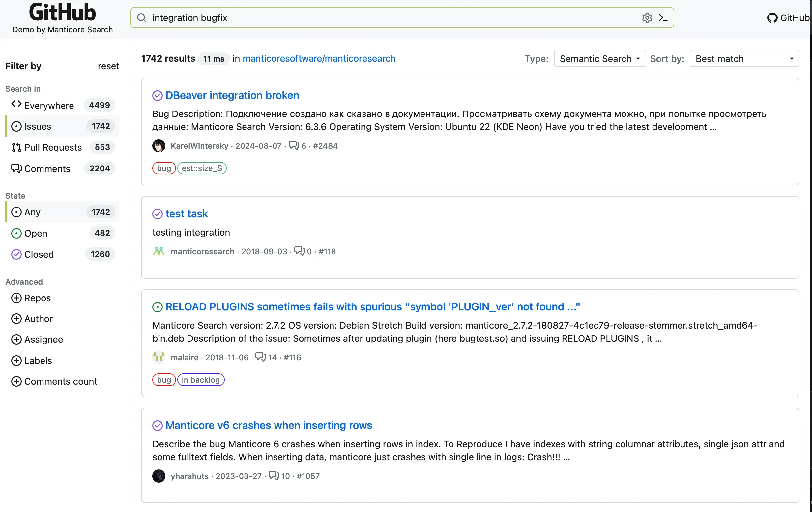The height and width of the screenshot is (512, 812).
Task: Toggle Any state filter selection
Action: click(x=32, y=212)
